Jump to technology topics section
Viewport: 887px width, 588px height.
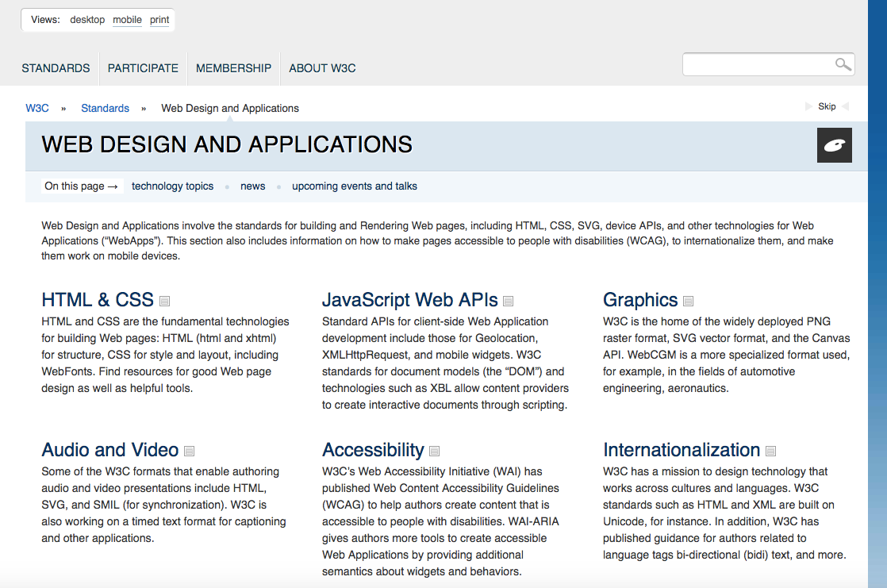(172, 186)
